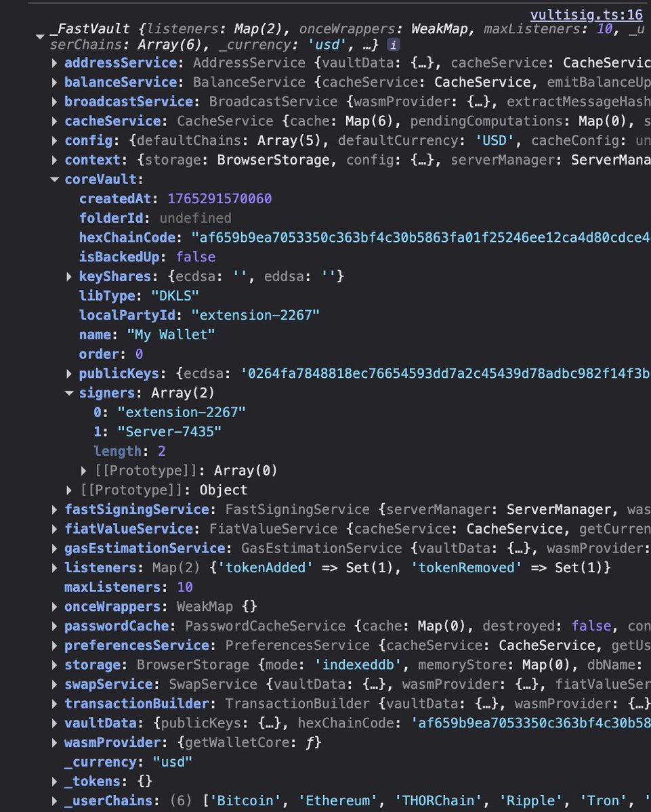651x812 pixels.
Task: Click the libType "DKLS" value
Action: point(175,296)
